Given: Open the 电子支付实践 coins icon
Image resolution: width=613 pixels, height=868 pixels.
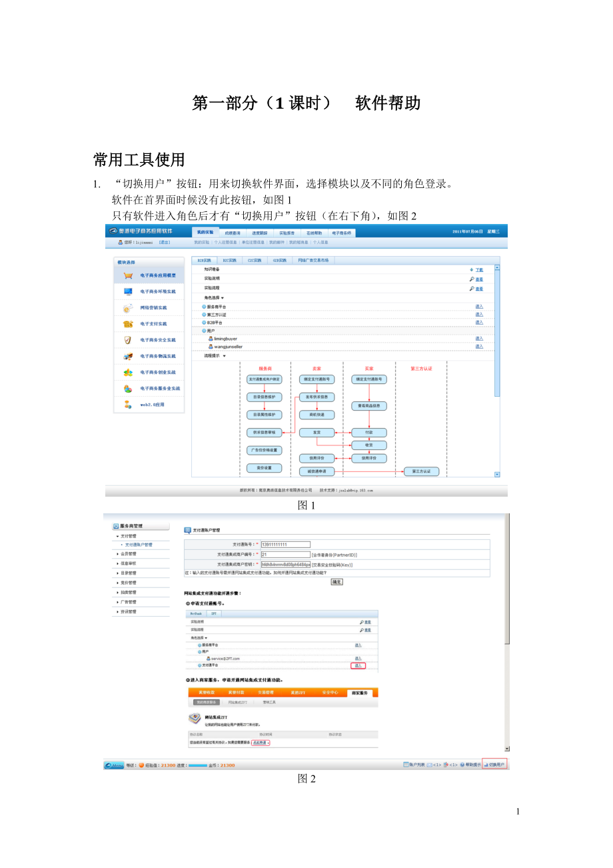Looking at the screenshot, I should 128,324.
